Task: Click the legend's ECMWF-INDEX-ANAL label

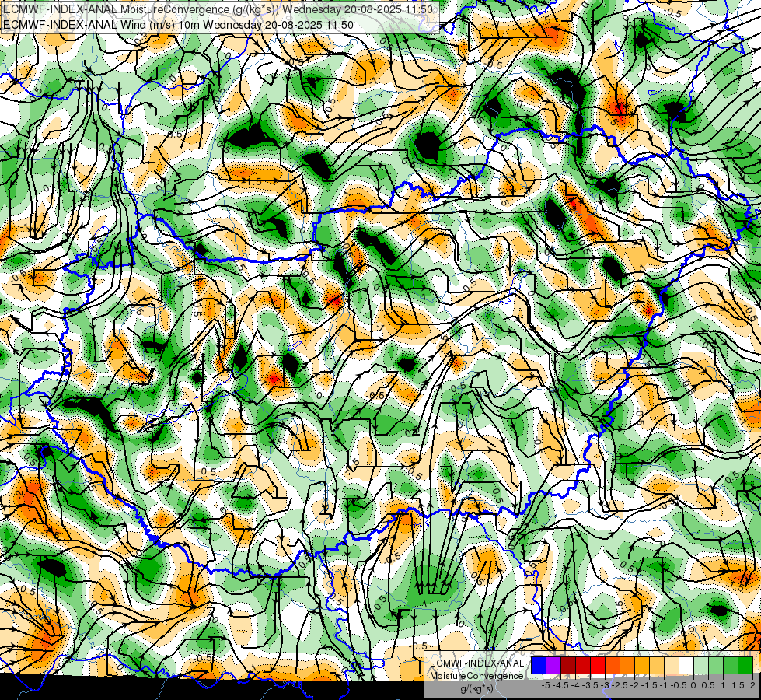Action: pyautogui.click(x=477, y=663)
